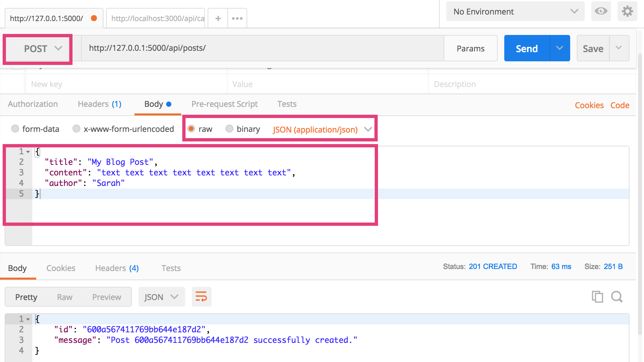Search response using magnifier icon

click(x=617, y=297)
